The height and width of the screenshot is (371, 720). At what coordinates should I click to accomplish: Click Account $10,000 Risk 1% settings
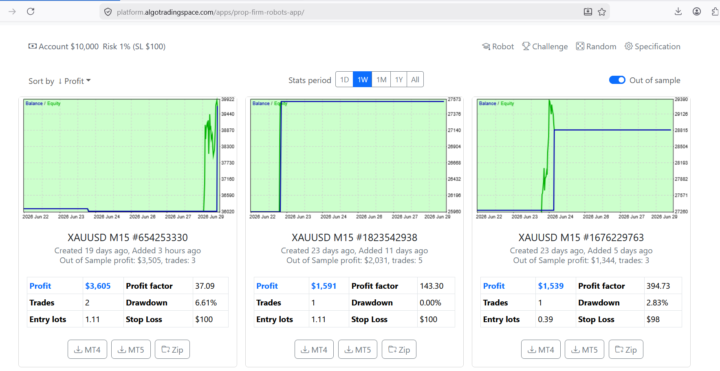pyautogui.click(x=97, y=46)
